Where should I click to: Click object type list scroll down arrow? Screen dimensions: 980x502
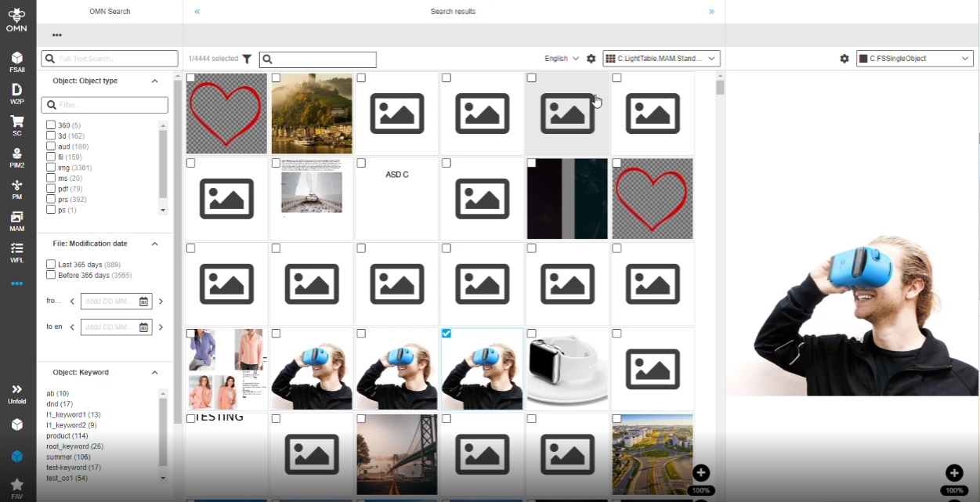click(163, 211)
